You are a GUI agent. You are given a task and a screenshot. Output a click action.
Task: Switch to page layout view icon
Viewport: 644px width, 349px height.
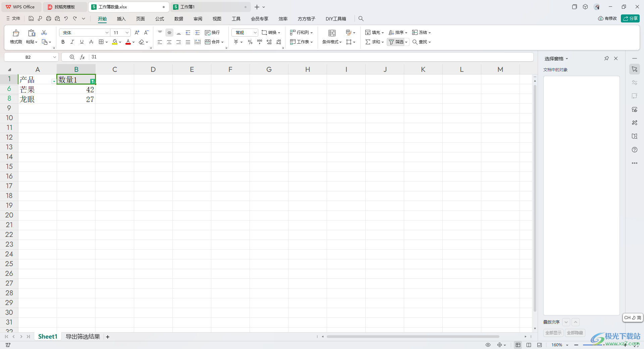click(x=529, y=345)
